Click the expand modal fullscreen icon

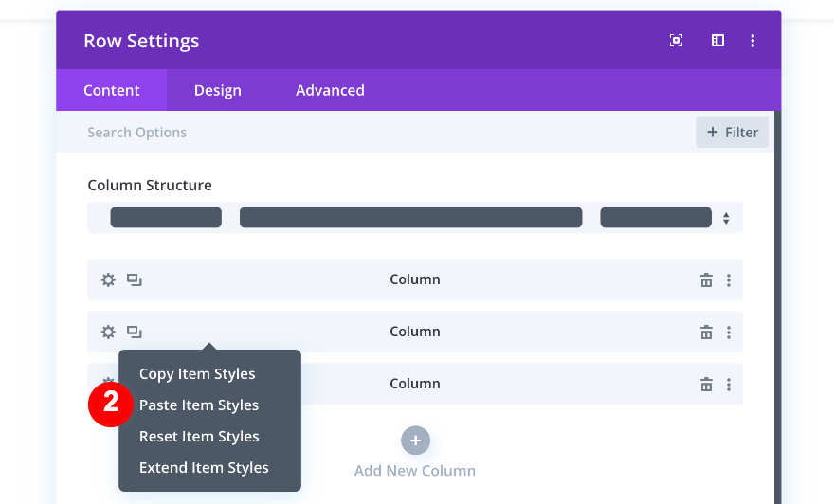pos(676,41)
